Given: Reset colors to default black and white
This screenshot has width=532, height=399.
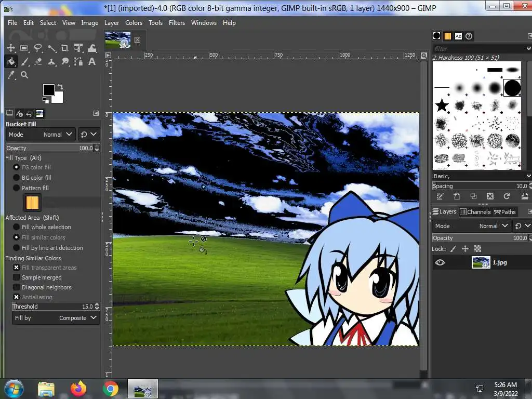Looking at the screenshot, I should 46,100.
